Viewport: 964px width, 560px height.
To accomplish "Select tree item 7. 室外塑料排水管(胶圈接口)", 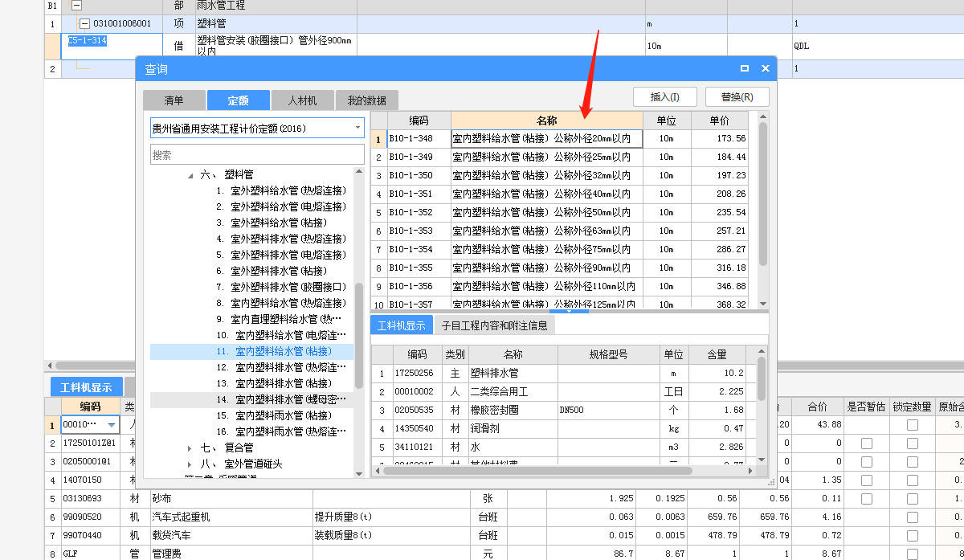I will [281, 287].
